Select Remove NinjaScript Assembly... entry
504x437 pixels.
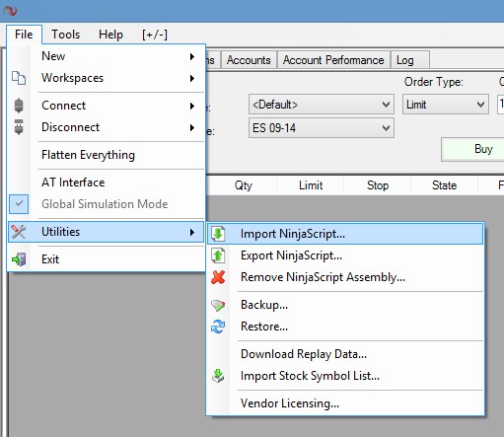pos(345,277)
